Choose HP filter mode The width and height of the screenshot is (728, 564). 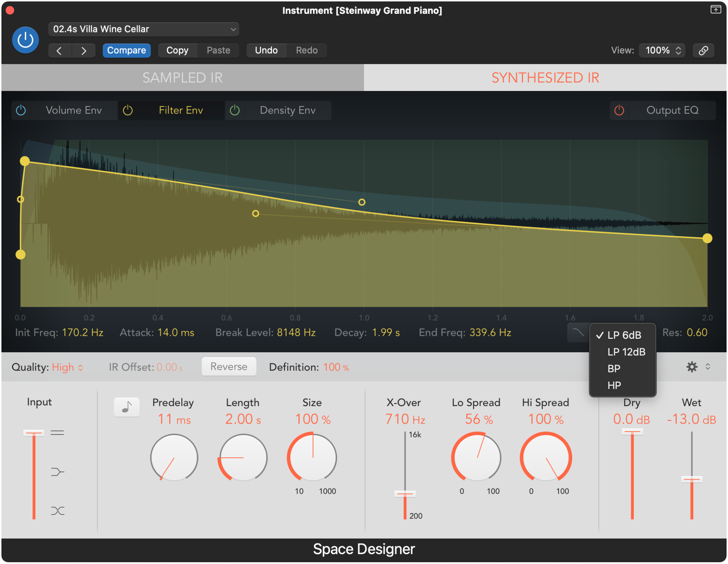[623, 385]
